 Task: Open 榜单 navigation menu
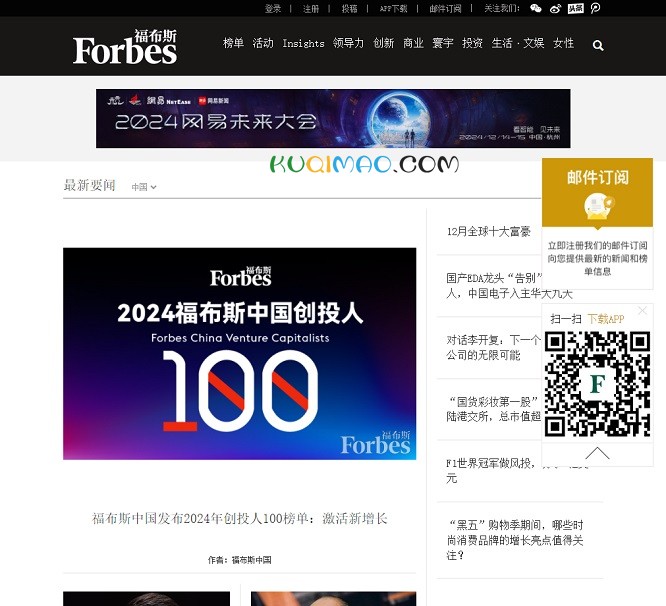pyautogui.click(x=233, y=43)
